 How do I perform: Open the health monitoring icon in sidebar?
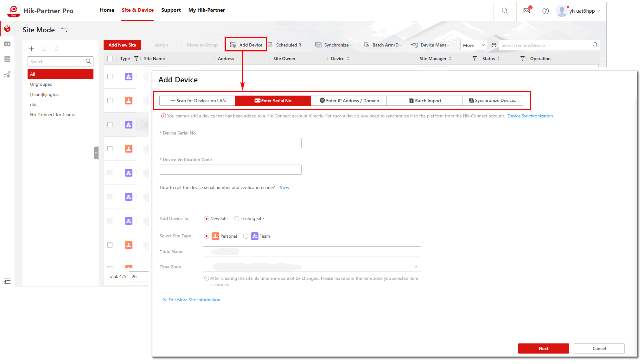(7, 59)
